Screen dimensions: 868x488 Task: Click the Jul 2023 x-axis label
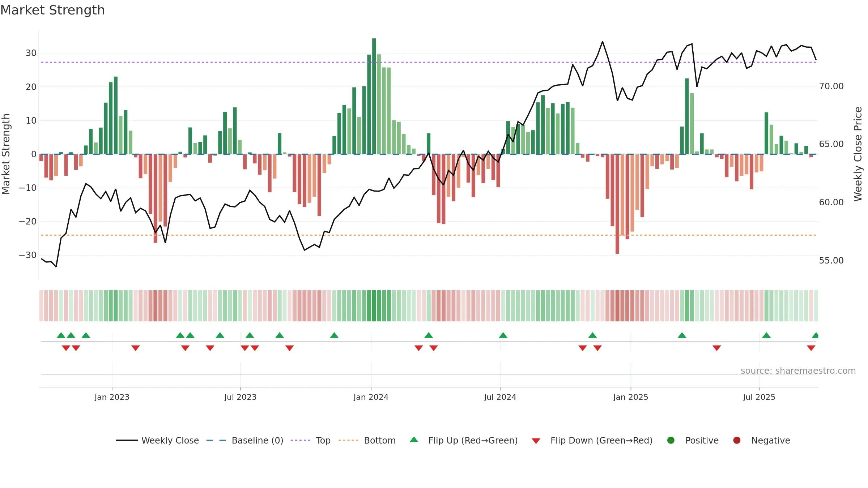[x=240, y=397]
